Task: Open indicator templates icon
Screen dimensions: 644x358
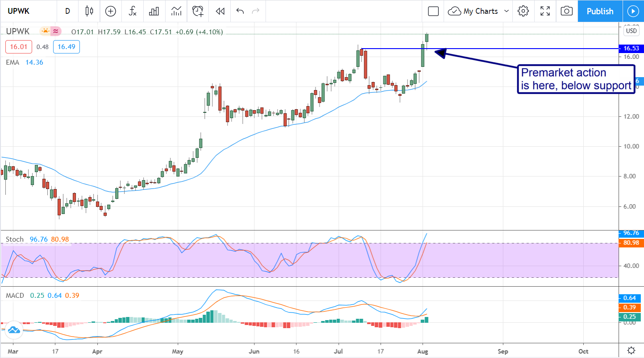Action: [x=176, y=11]
